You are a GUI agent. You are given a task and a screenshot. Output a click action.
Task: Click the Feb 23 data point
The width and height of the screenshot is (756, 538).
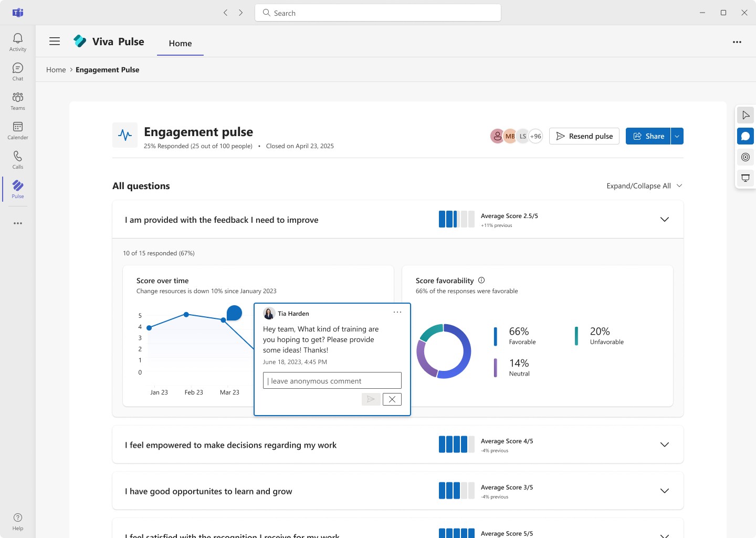[x=186, y=314]
